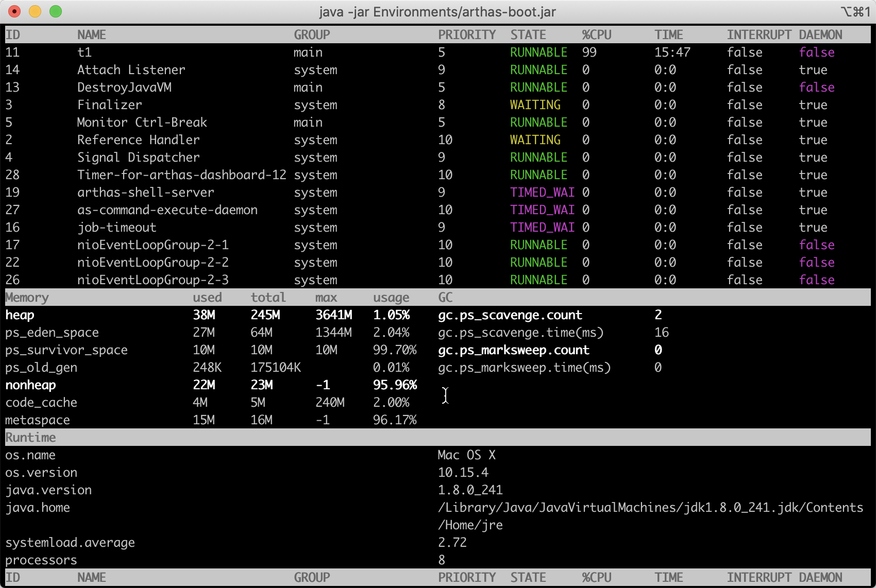Click the 'Runtime' section header
The height and width of the screenshot is (588, 876).
click(30, 438)
